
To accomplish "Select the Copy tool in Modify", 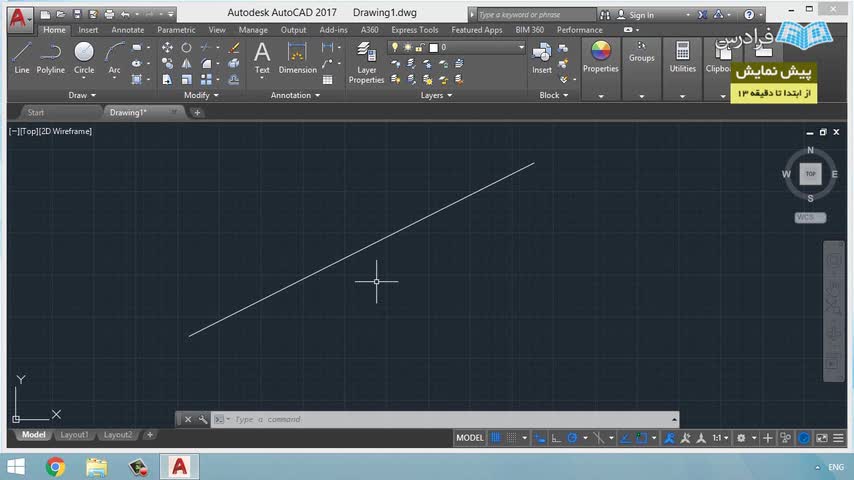I will click(167, 63).
